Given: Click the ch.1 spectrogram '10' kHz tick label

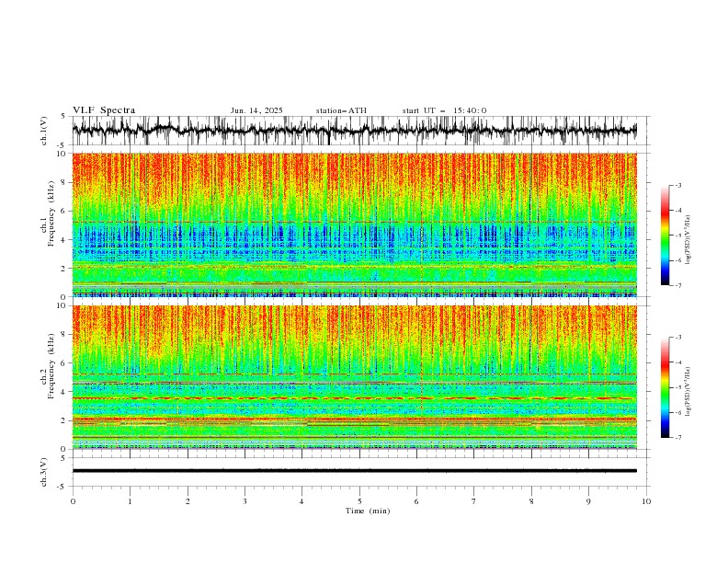Looking at the screenshot, I should coord(63,154).
